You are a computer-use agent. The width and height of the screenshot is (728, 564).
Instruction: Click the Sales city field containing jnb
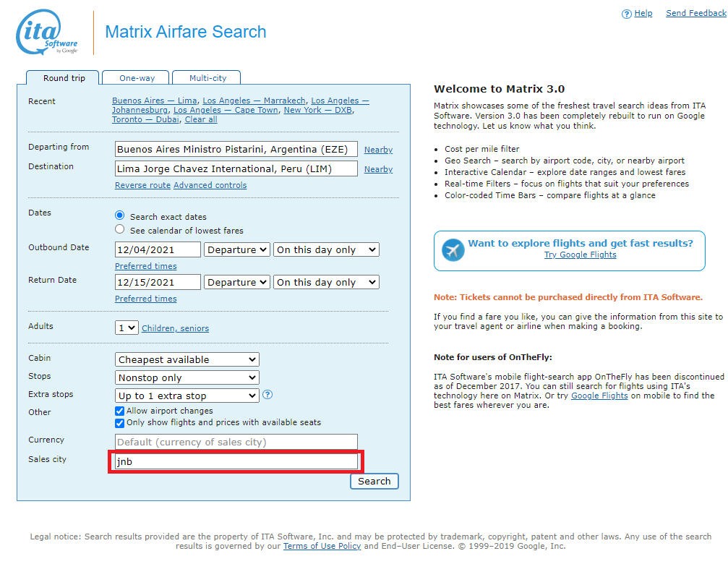pyautogui.click(x=236, y=461)
